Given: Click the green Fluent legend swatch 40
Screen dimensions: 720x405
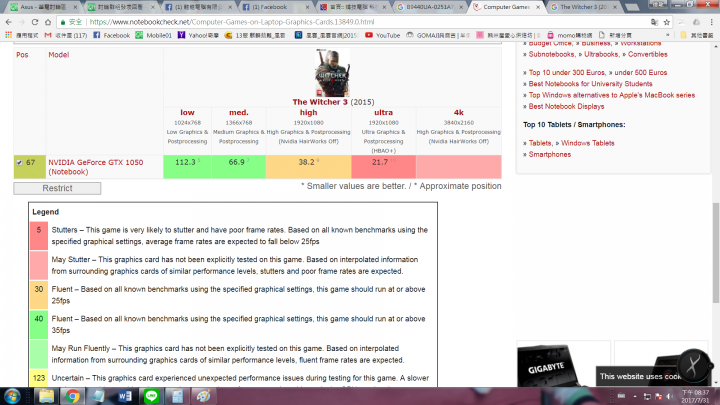Looking at the screenshot, I should pos(39,325).
